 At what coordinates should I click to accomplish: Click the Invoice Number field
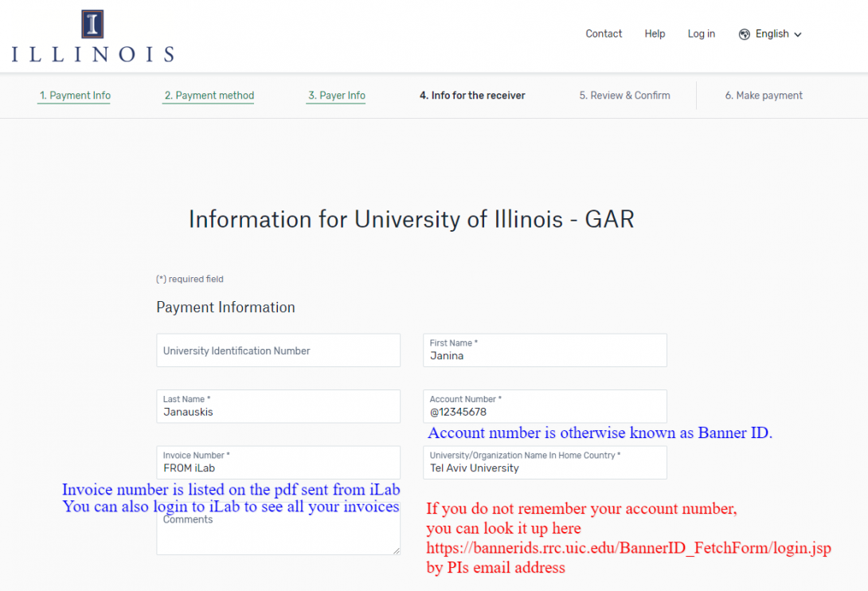click(279, 463)
